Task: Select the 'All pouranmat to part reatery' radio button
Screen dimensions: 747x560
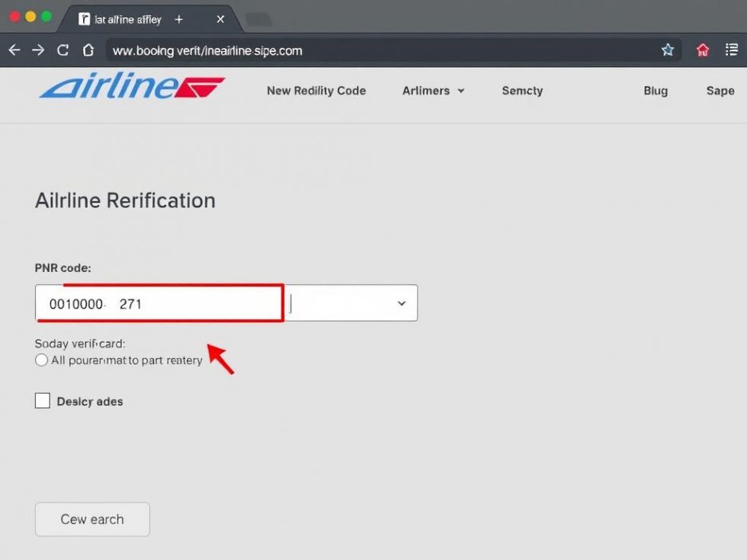Action: point(41,360)
